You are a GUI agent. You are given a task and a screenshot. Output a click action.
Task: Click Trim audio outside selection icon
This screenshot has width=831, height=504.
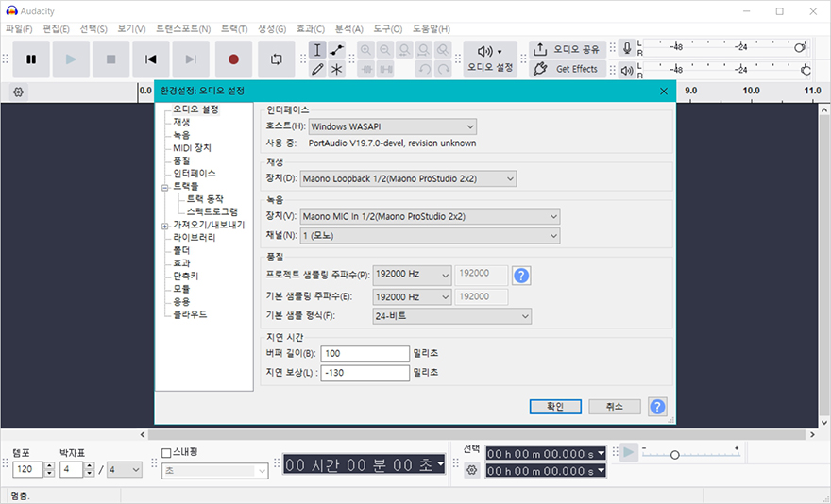point(365,69)
